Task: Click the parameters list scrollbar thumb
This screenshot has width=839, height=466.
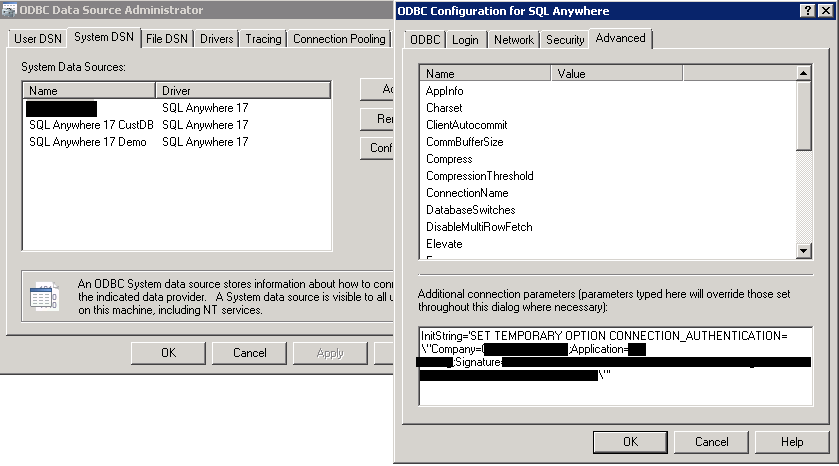Action: pos(803,115)
